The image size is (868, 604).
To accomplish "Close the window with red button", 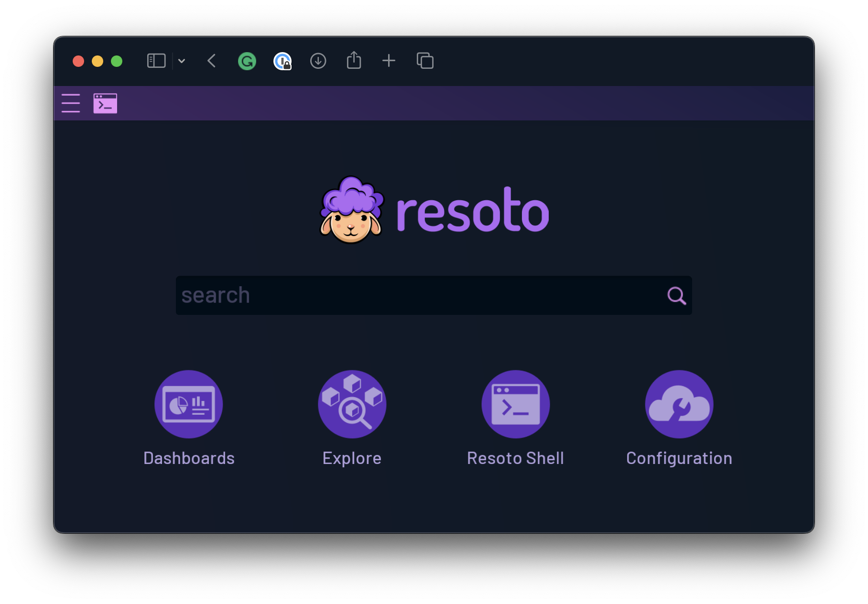I will coord(78,61).
